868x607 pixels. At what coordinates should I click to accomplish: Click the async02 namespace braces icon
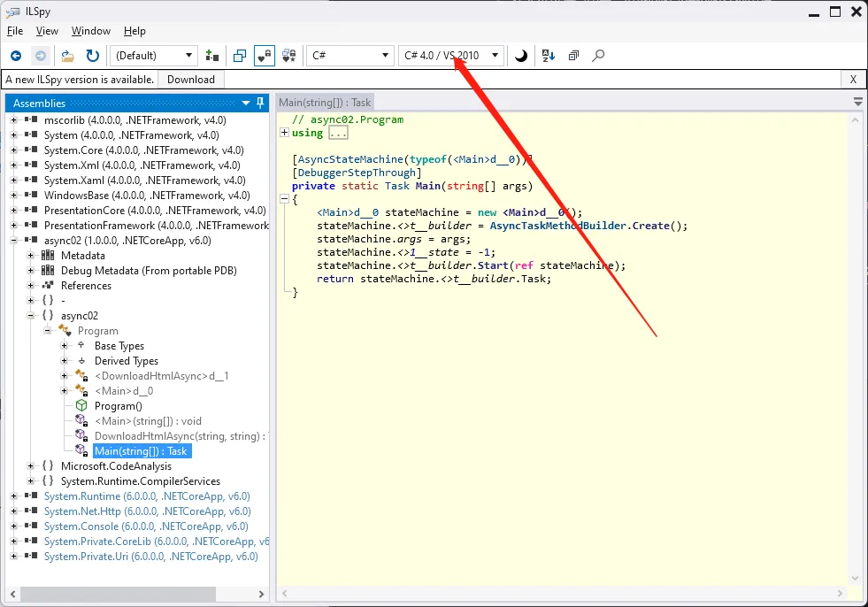click(x=48, y=316)
